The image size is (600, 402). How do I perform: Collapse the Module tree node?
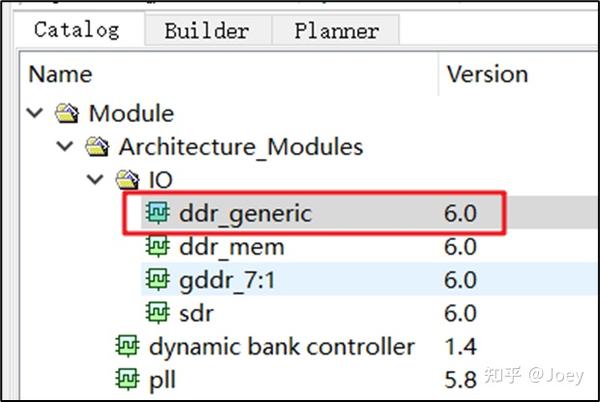[x=35, y=113]
